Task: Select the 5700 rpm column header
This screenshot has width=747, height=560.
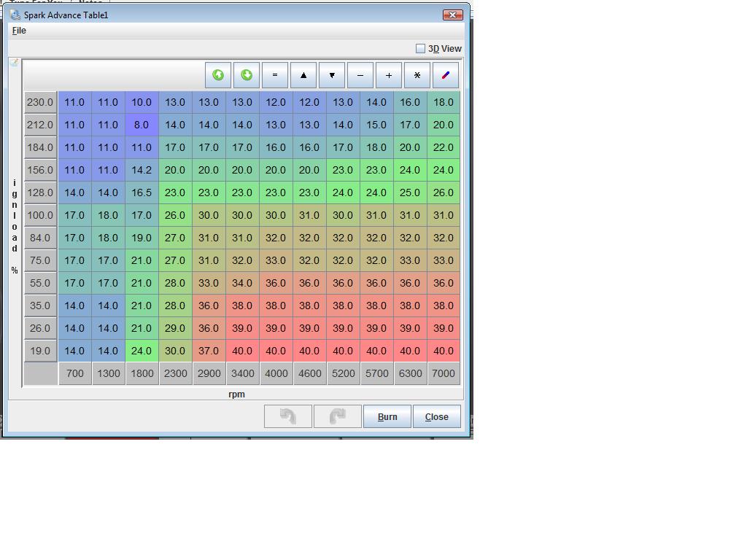Action: click(377, 374)
